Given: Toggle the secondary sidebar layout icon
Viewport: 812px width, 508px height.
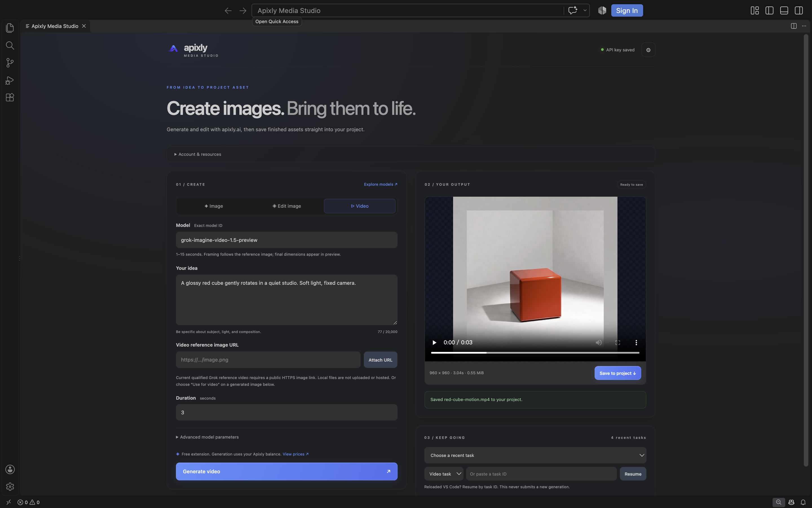Looking at the screenshot, I should pos(798,10).
